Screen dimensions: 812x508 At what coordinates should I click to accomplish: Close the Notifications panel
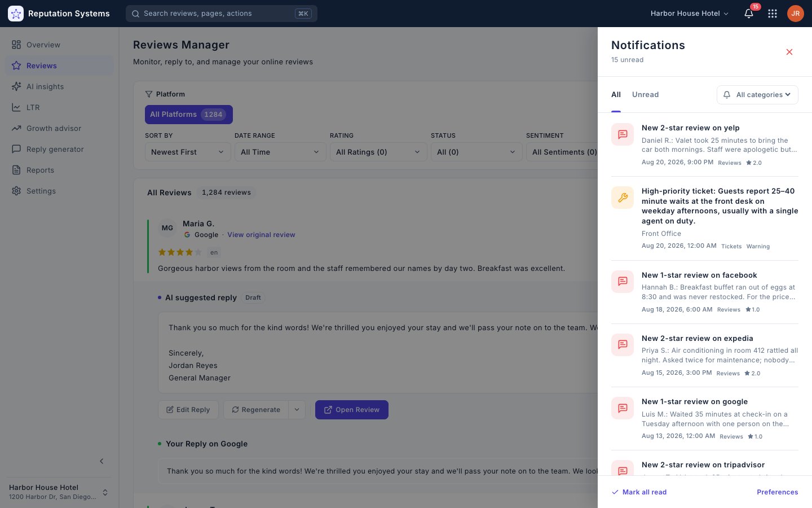click(789, 52)
